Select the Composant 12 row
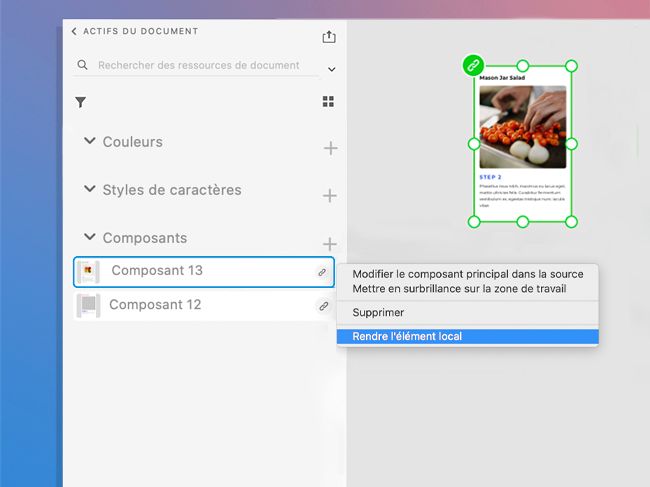This screenshot has height=487, width=650. point(204,306)
